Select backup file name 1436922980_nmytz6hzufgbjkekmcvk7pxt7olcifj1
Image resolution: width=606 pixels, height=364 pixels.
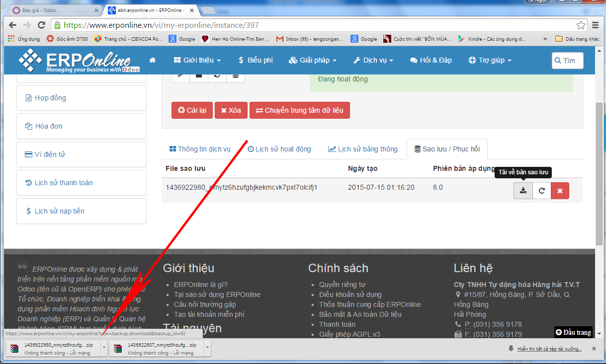pyautogui.click(x=242, y=187)
